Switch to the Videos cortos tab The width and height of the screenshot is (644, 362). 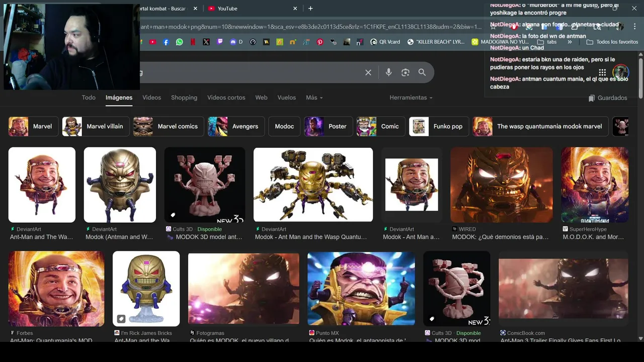(x=226, y=98)
